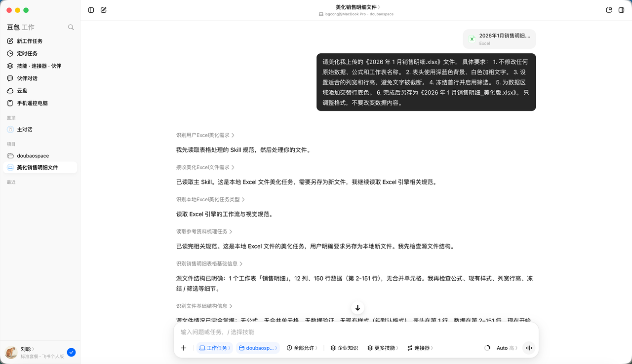
Task: Click the plus attach button in input bar
Action: coord(184,348)
